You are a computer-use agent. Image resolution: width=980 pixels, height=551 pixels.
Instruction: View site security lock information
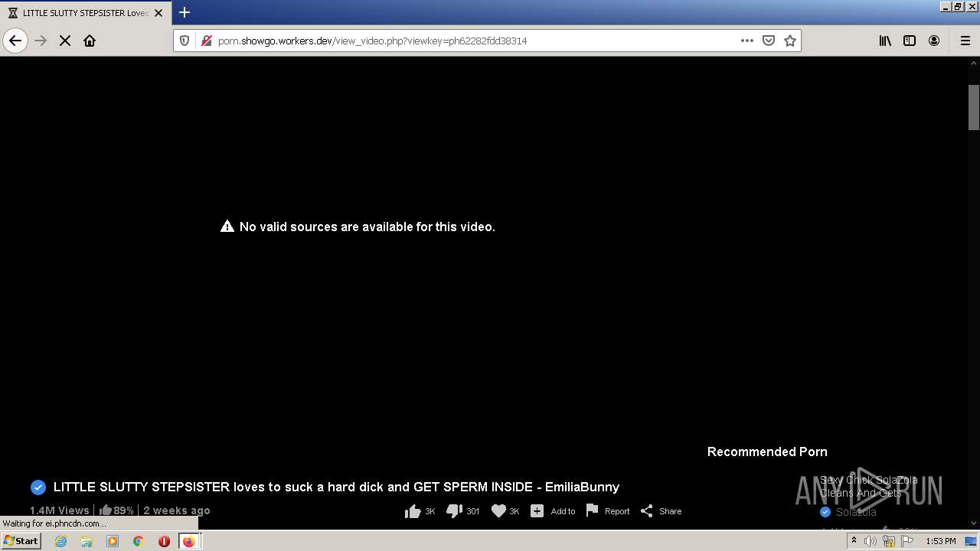point(205,41)
